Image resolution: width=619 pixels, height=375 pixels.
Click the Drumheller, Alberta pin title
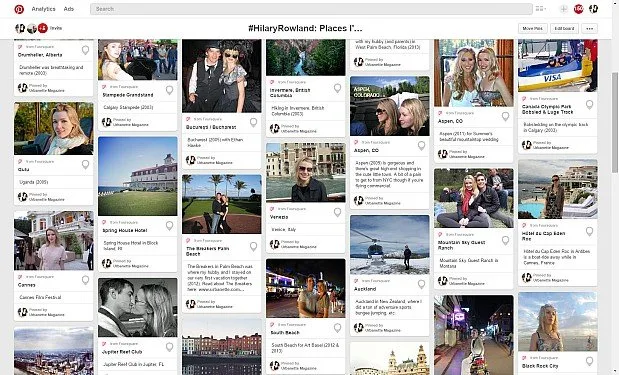pos(40,55)
